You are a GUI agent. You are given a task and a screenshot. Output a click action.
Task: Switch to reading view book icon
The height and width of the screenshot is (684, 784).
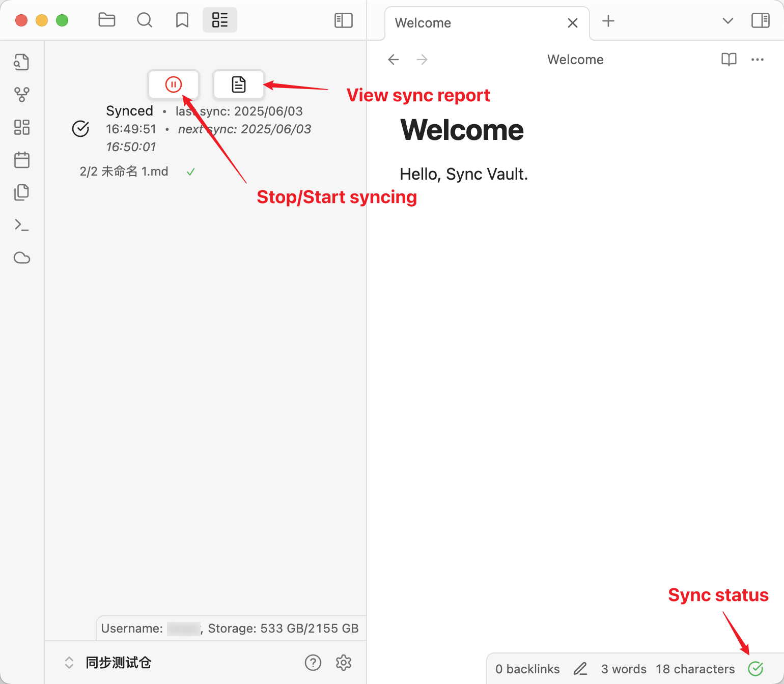[x=729, y=60]
